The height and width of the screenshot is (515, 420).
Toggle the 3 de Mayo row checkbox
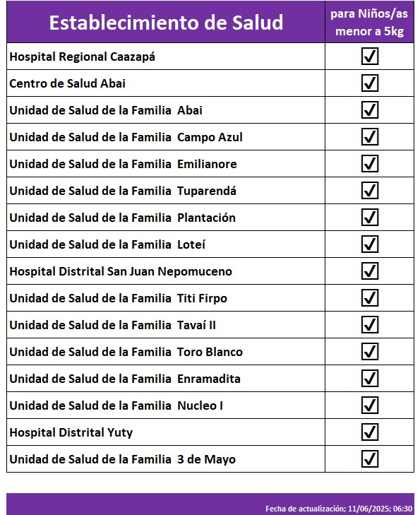click(370, 458)
